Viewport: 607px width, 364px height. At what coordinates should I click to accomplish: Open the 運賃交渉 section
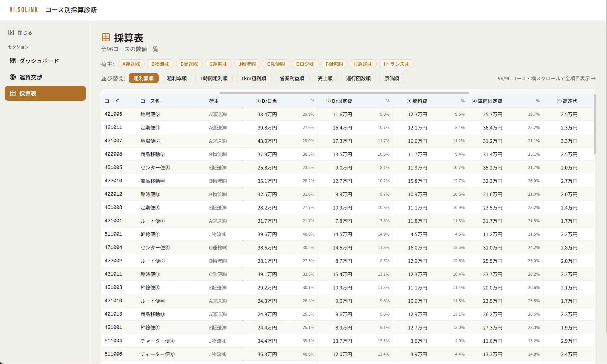[45, 77]
